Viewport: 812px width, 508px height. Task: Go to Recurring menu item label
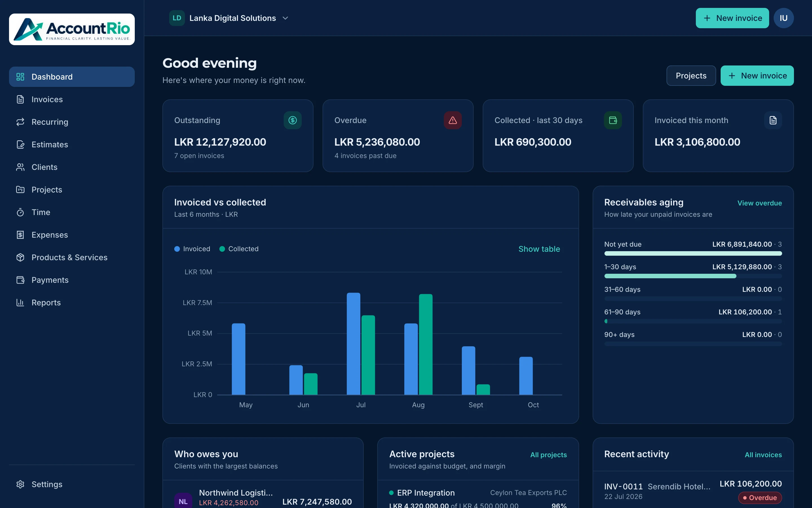click(x=50, y=122)
